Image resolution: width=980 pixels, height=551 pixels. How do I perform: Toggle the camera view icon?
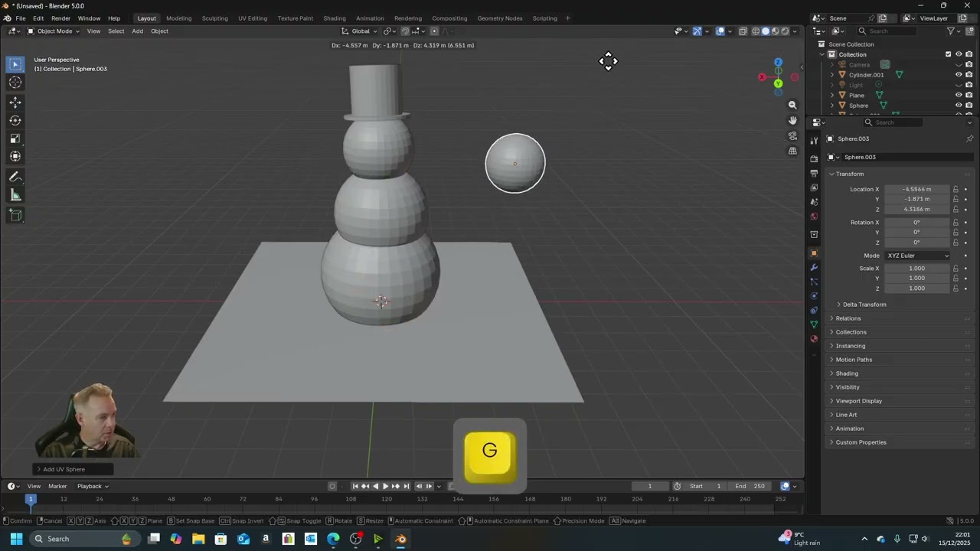[x=792, y=135]
